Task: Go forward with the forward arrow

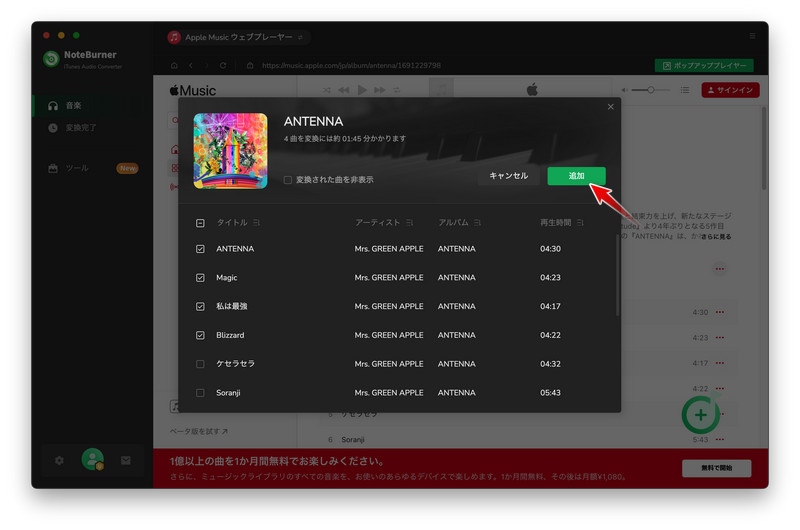Action: click(207, 65)
